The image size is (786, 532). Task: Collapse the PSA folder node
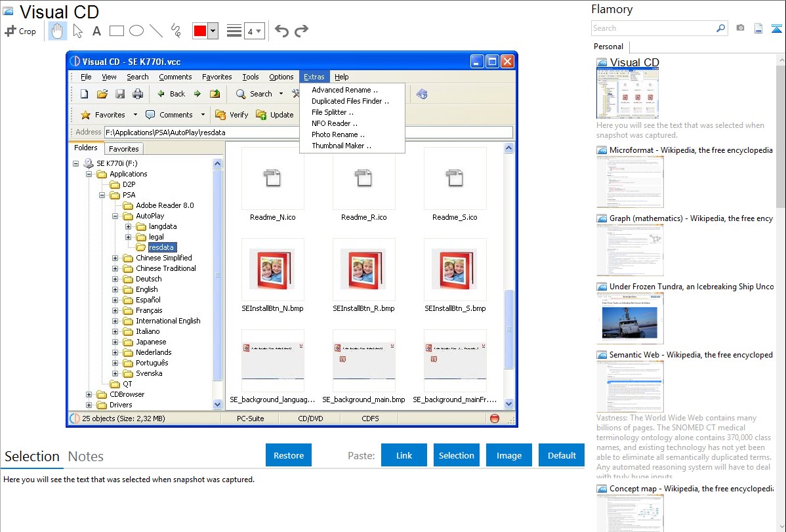click(x=102, y=195)
